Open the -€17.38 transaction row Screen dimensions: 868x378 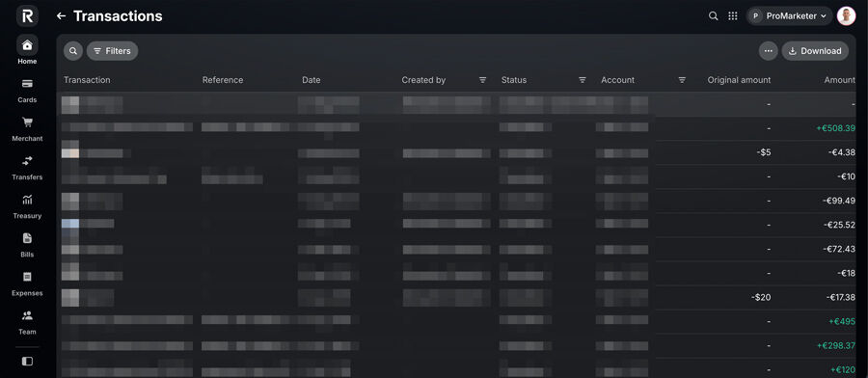(456, 297)
